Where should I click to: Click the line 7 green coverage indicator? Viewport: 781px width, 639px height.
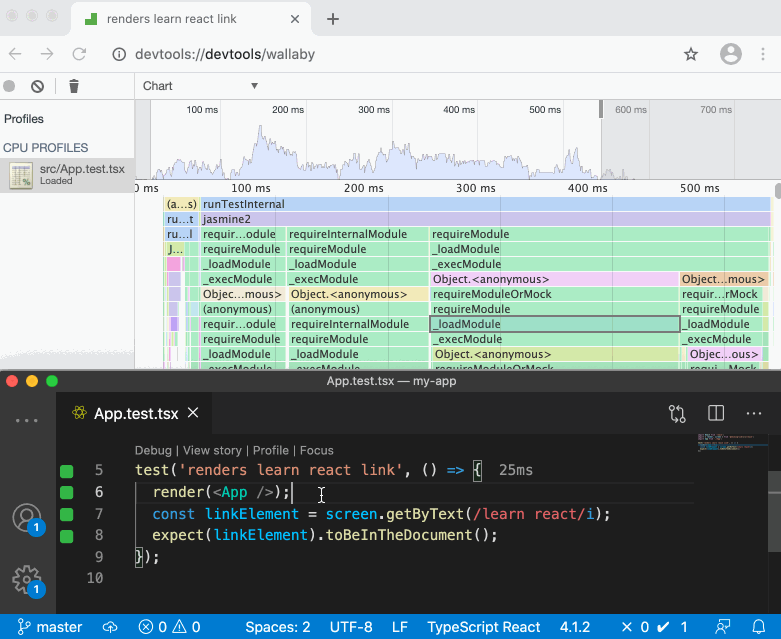(x=66, y=514)
